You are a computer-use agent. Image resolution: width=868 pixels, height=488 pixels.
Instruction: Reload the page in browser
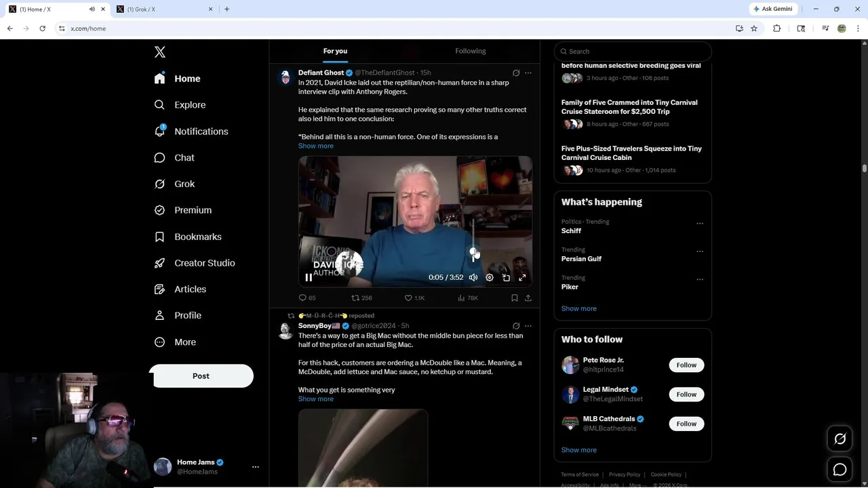42,28
